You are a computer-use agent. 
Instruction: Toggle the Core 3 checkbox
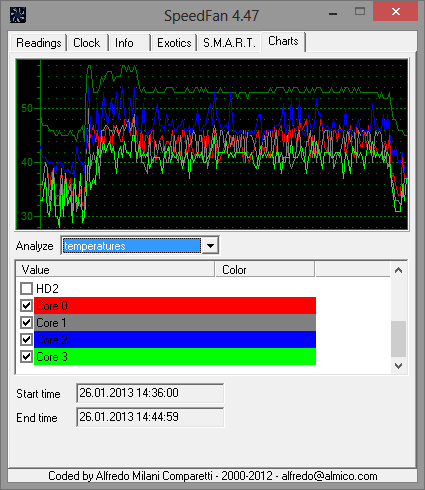[26, 357]
